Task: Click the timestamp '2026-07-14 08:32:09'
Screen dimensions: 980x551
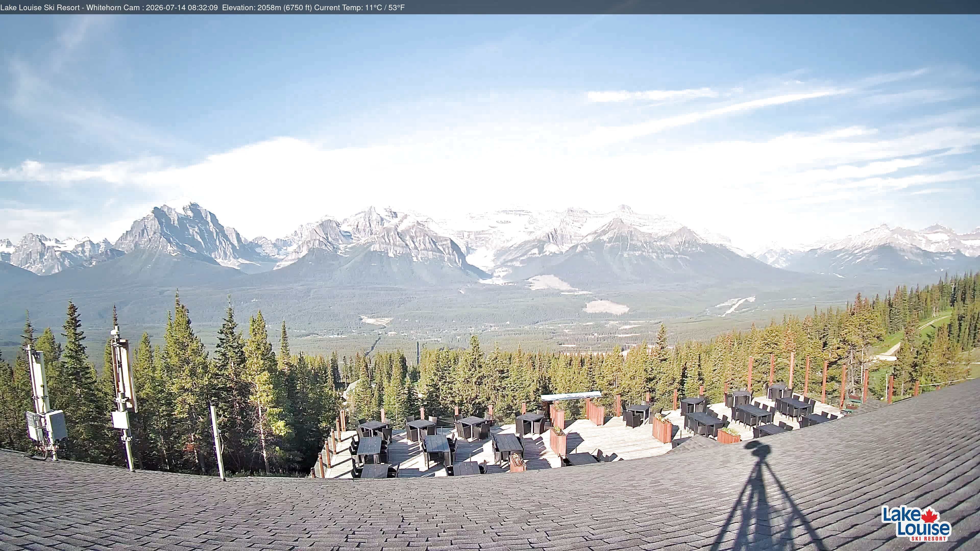Action: click(x=182, y=8)
